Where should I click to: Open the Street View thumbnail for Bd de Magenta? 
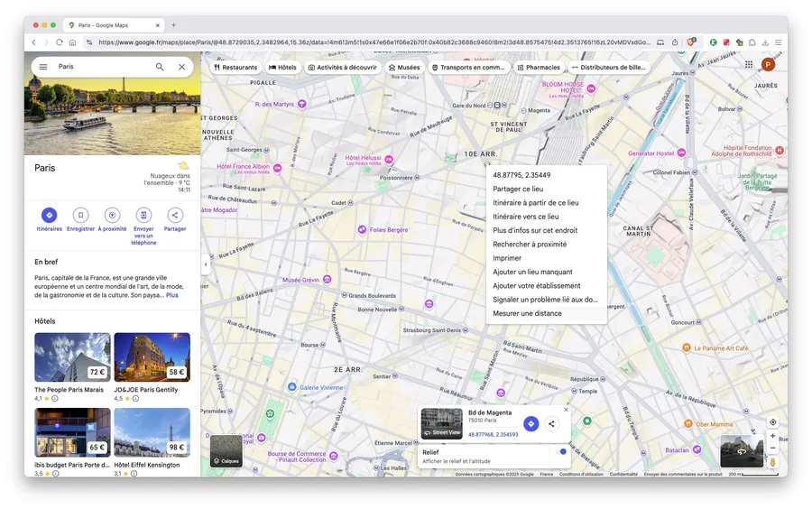(x=442, y=423)
